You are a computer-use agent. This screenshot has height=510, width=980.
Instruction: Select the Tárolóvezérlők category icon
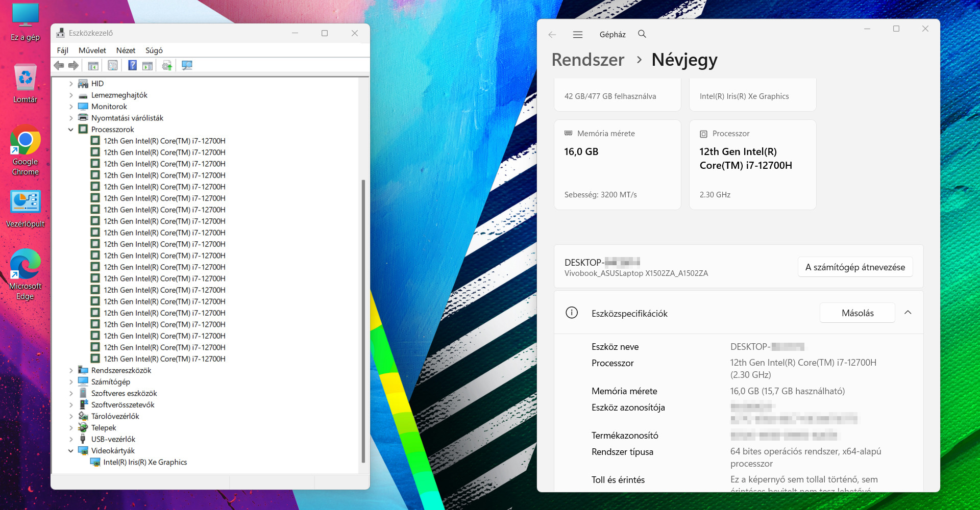[83, 416]
